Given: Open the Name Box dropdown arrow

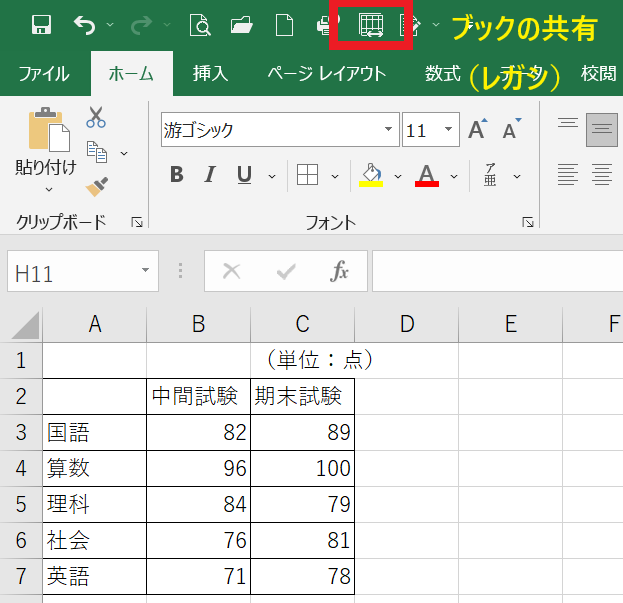Looking at the screenshot, I should point(145,271).
